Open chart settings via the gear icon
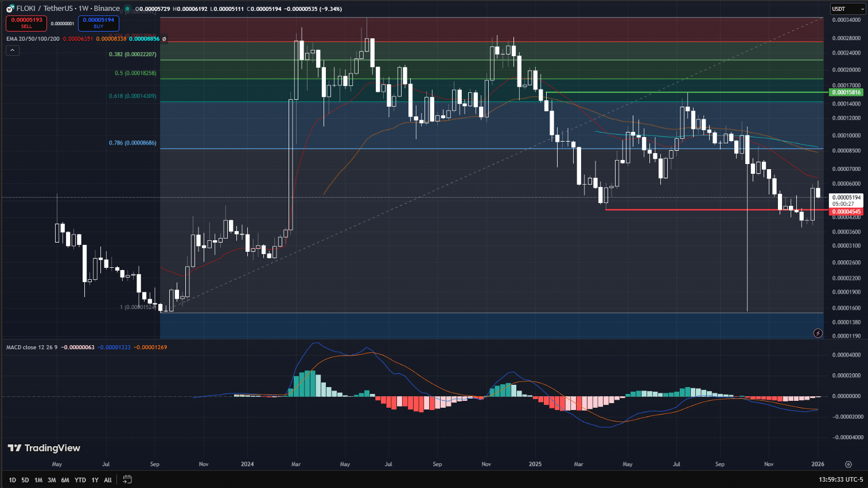The width and height of the screenshot is (868, 488). (849, 464)
